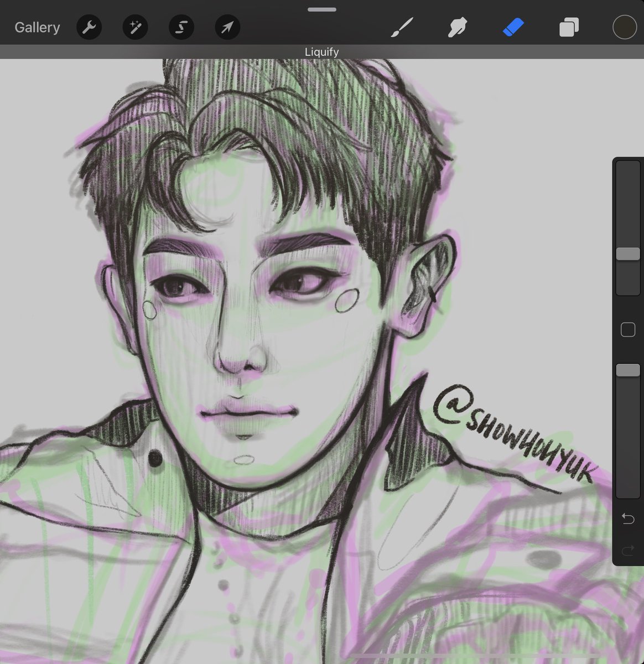Select the Brush tool
This screenshot has height=664, width=644.
(402, 27)
